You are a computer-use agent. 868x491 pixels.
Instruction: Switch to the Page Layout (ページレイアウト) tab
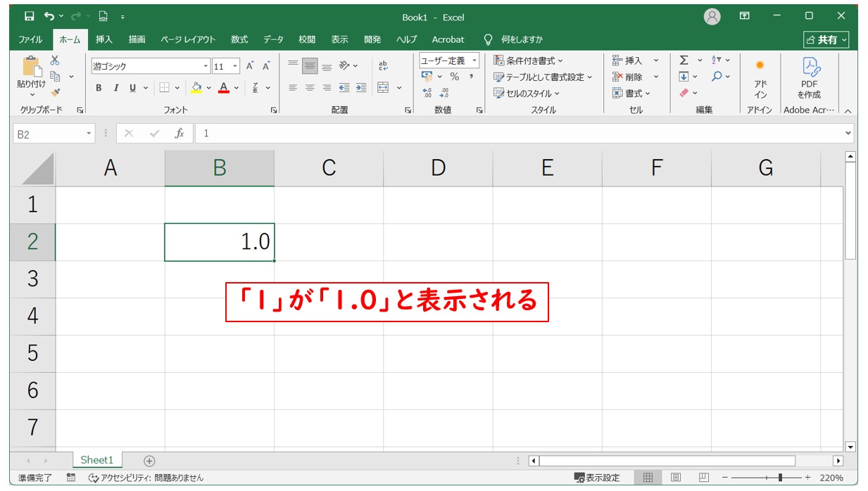188,39
